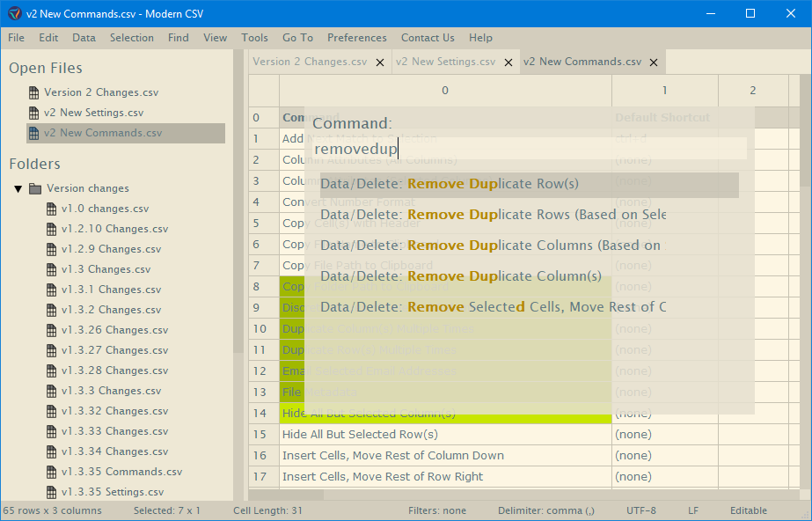Click the Command search input field

tap(530, 149)
